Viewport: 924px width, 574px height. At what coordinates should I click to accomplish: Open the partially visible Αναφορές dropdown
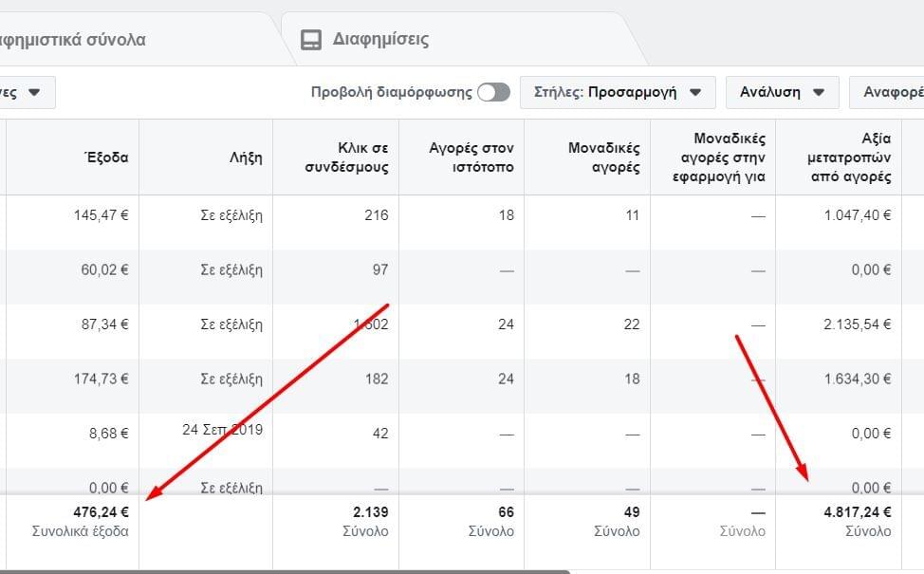pyautogui.click(x=890, y=92)
